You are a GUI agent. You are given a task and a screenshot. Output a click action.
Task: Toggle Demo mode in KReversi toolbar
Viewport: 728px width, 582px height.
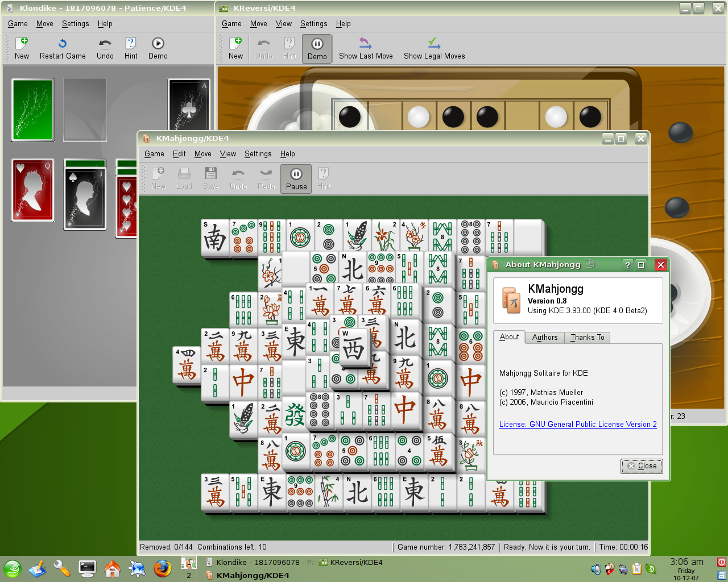(x=317, y=48)
